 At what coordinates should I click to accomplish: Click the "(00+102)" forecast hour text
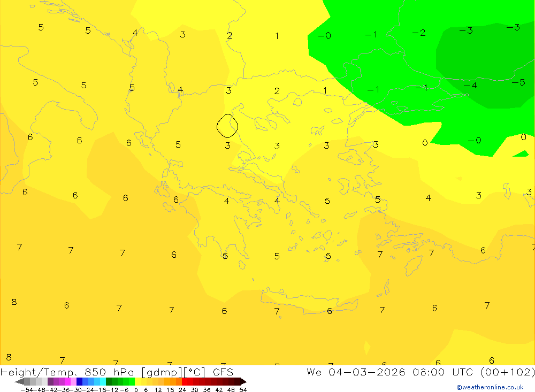click(507, 372)
